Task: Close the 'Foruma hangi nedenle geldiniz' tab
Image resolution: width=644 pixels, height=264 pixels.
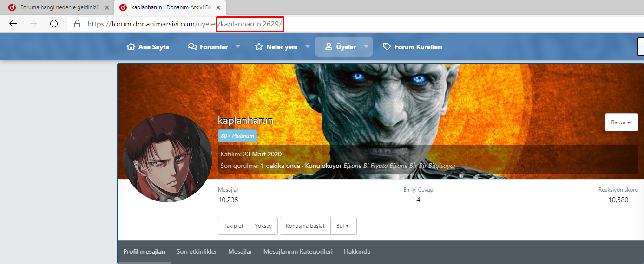Action: pyautogui.click(x=107, y=7)
